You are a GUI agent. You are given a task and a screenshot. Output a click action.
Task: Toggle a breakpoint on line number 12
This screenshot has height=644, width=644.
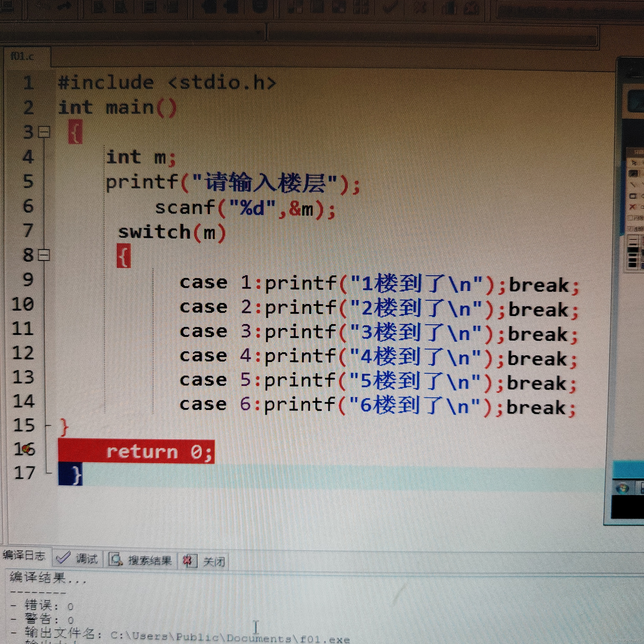coord(23,353)
